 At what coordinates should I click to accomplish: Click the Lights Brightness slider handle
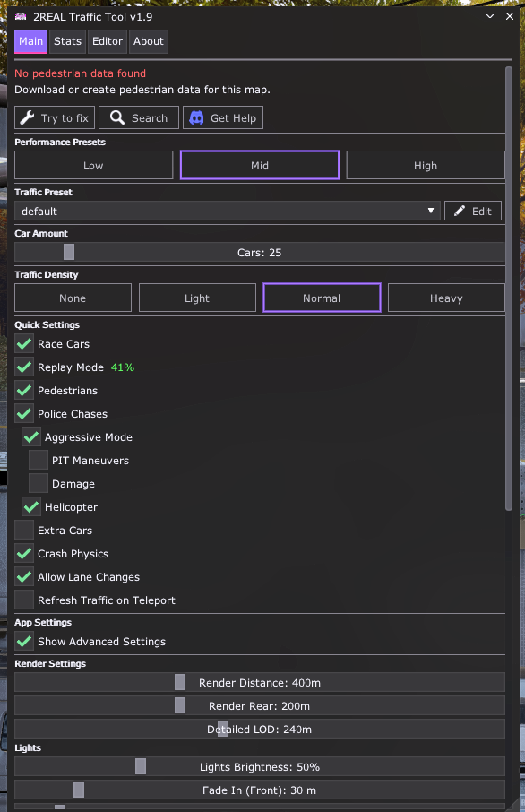pyautogui.click(x=141, y=766)
